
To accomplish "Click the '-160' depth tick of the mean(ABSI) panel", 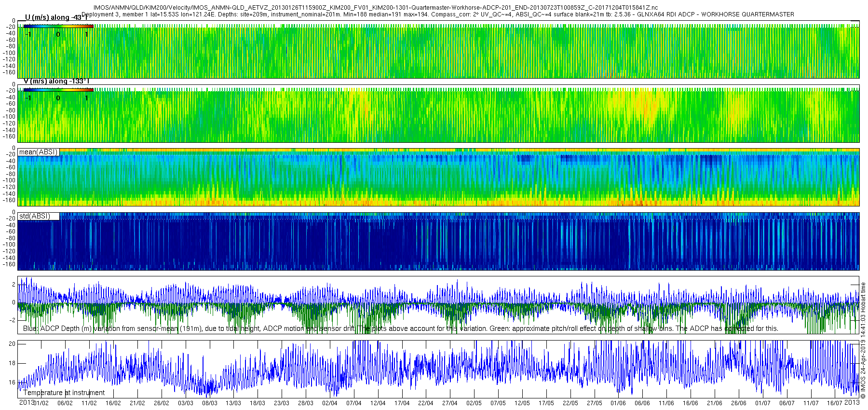I will click(x=10, y=200).
